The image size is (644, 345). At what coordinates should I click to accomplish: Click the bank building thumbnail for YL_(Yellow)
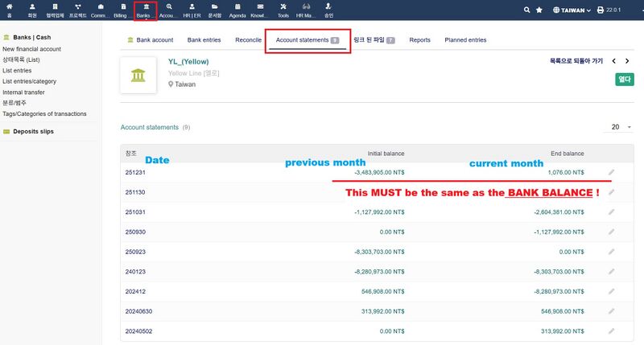pos(138,76)
